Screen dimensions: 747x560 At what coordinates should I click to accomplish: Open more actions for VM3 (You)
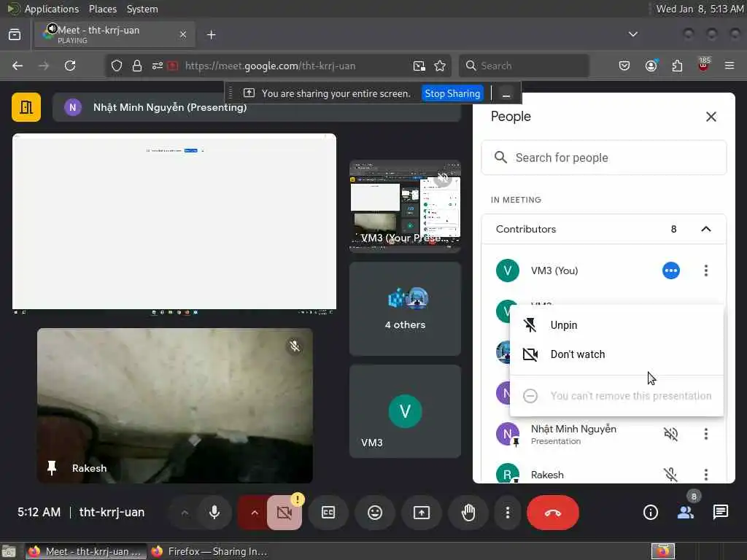[x=706, y=271]
